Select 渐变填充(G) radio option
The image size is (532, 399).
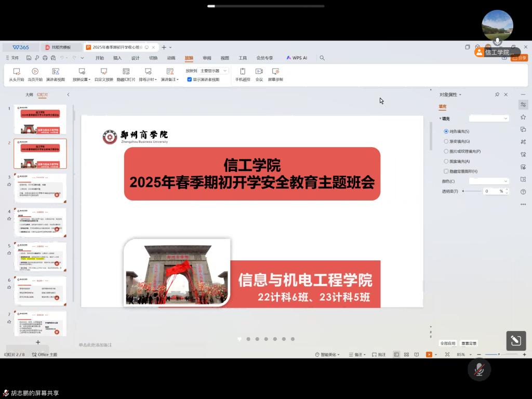click(446, 141)
